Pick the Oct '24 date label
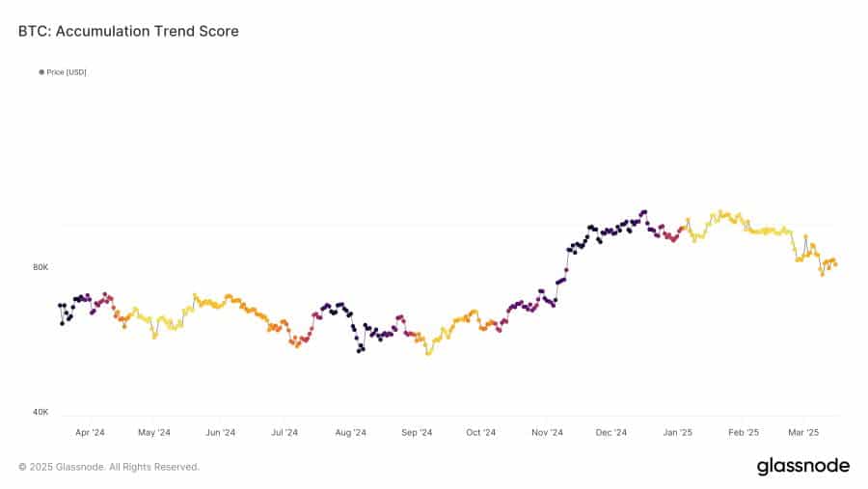This screenshot has height=489, width=868. [480, 433]
